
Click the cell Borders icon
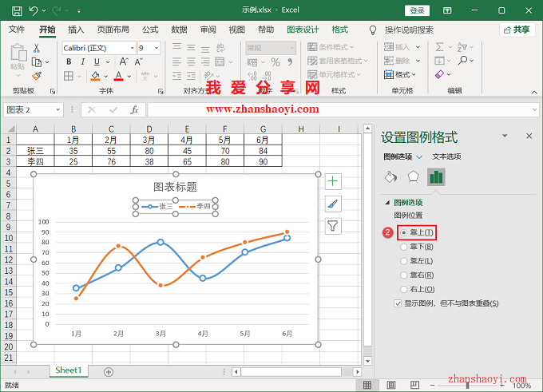point(69,76)
